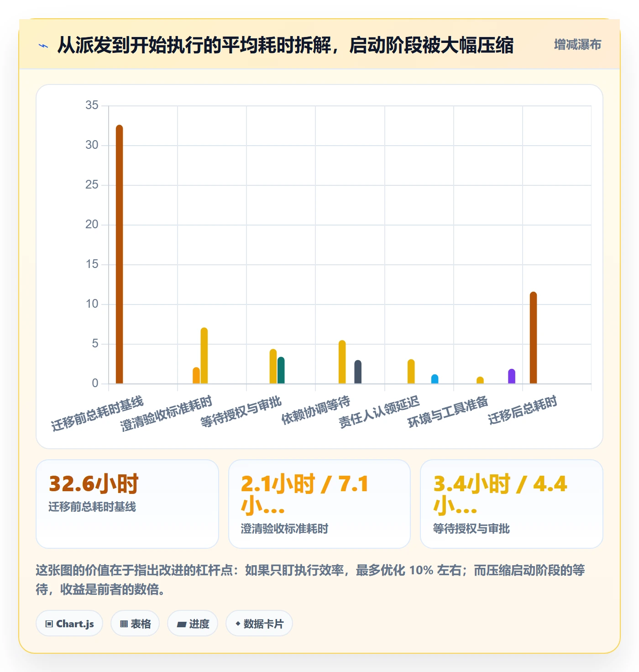Click the summary paragraph starting with 这张图的价值
The width and height of the screenshot is (639, 672).
(310, 580)
